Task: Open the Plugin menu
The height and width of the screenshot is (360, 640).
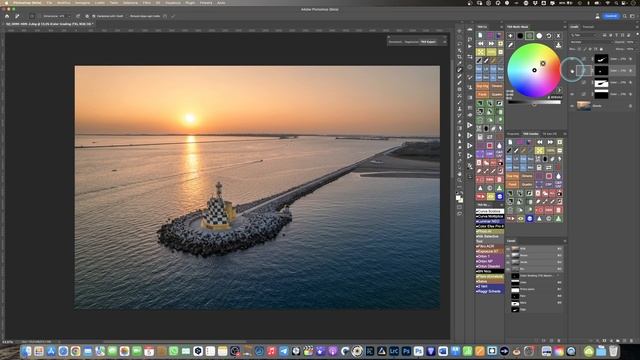Action: point(191,3)
